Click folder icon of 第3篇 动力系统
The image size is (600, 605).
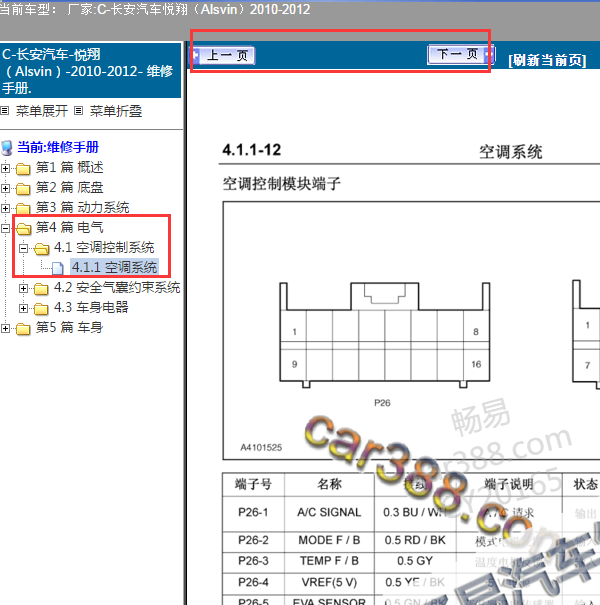tap(23, 208)
